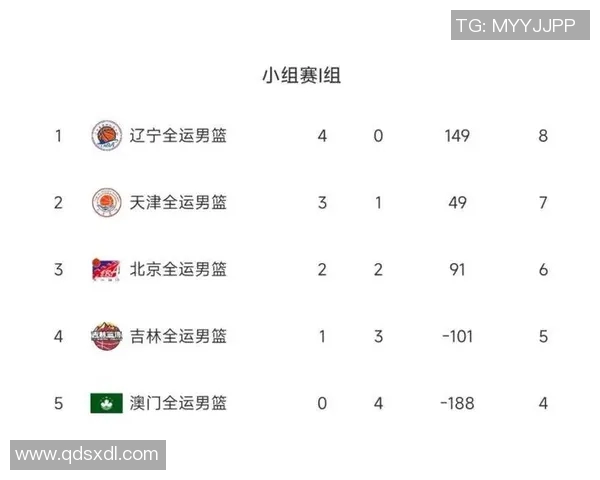Open 天津全运男篮 team name
This screenshot has height=480, width=600.
(x=178, y=202)
